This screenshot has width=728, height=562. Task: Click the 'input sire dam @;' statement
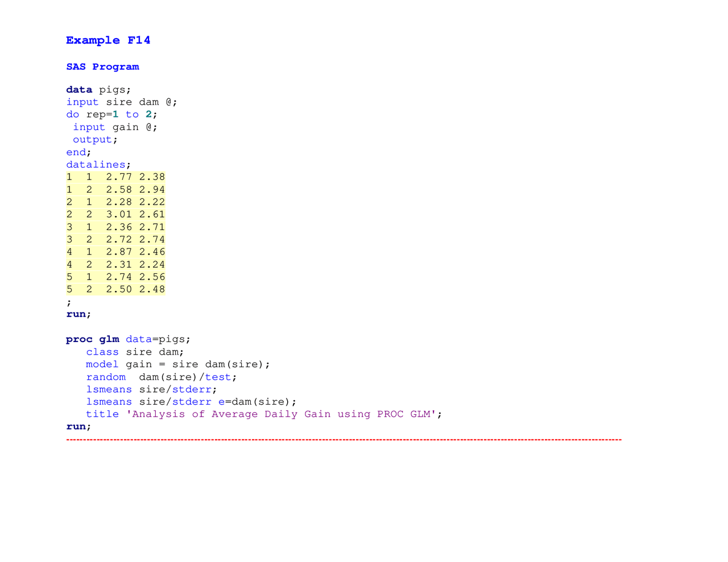click(x=122, y=102)
